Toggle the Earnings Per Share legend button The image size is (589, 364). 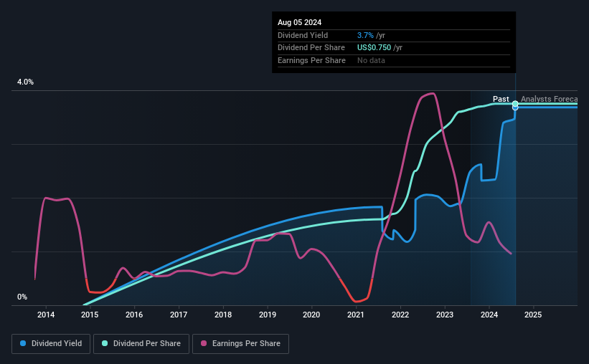pyautogui.click(x=240, y=344)
